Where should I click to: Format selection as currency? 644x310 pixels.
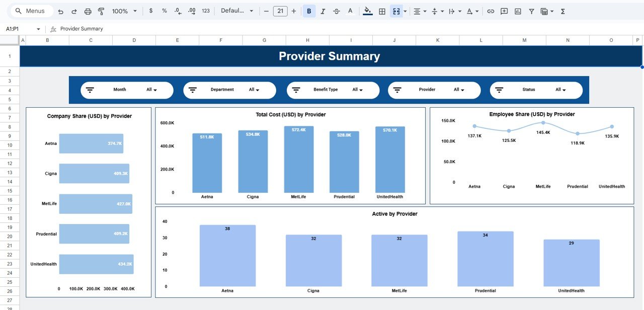(x=151, y=10)
